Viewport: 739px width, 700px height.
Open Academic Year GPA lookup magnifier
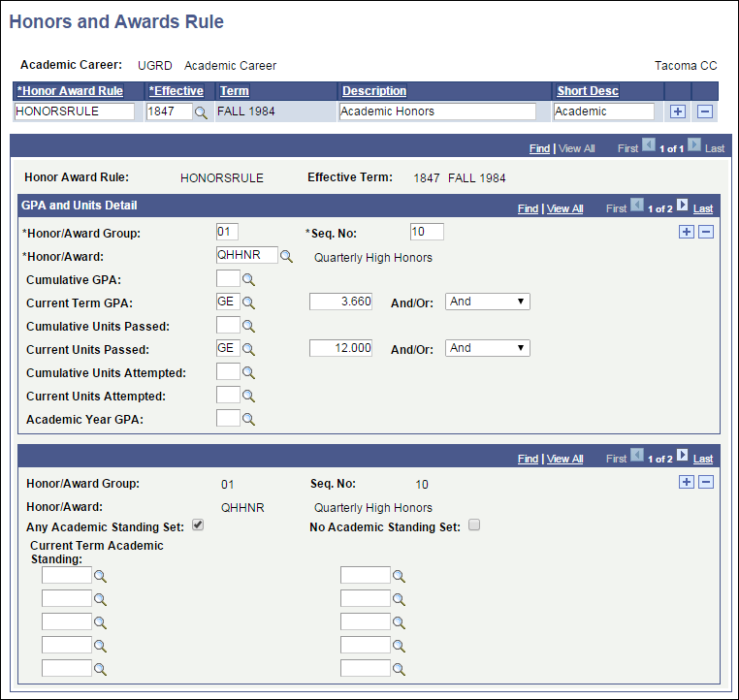(248, 419)
